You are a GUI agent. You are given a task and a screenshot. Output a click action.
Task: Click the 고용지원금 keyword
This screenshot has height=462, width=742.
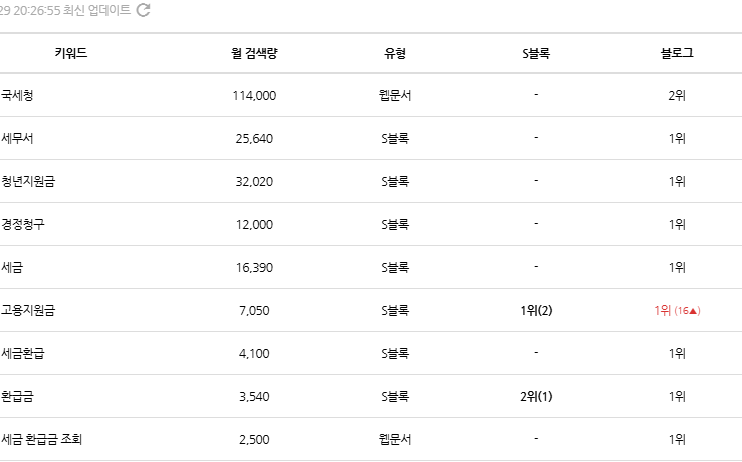coord(28,311)
